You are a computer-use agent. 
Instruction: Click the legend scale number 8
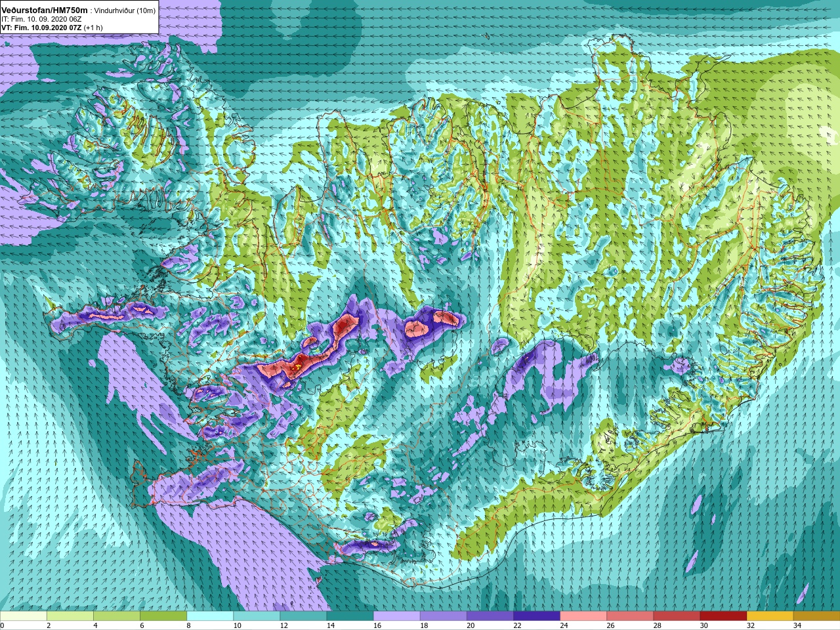tap(189, 625)
